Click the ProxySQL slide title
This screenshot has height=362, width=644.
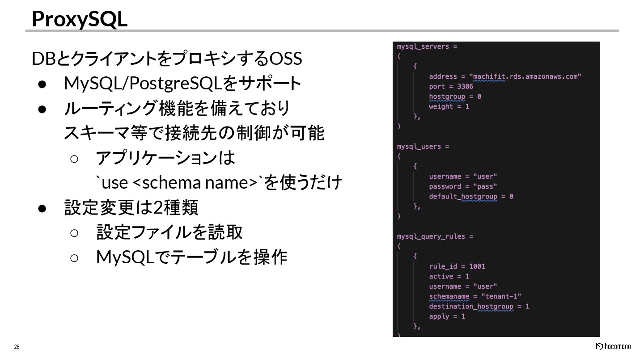(x=80, y=19)
